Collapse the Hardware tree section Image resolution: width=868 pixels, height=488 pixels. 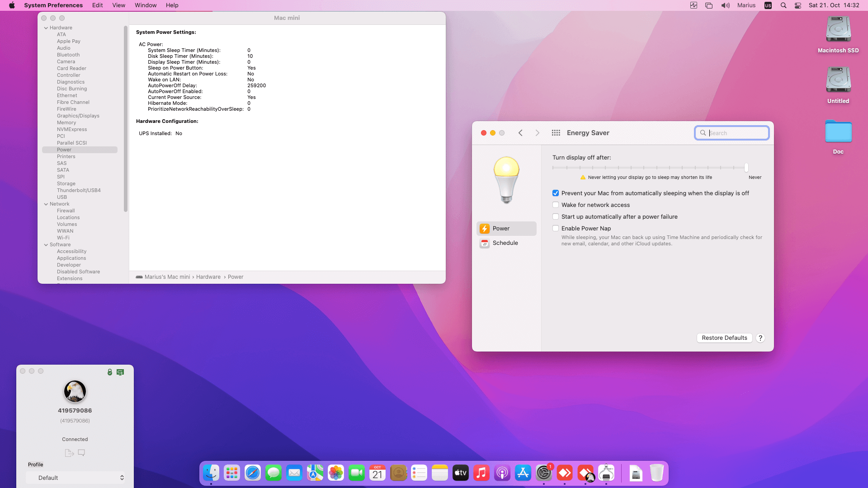pos(46,28)
